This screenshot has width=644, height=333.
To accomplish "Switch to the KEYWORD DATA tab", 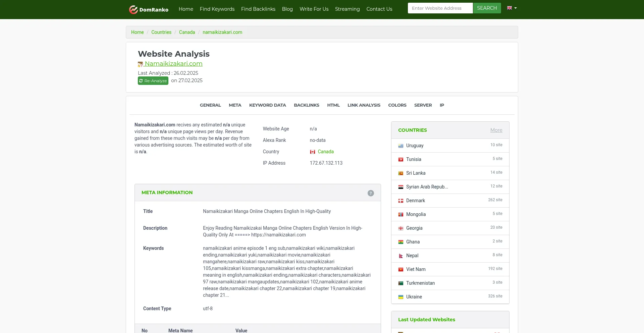I will 268,105.
